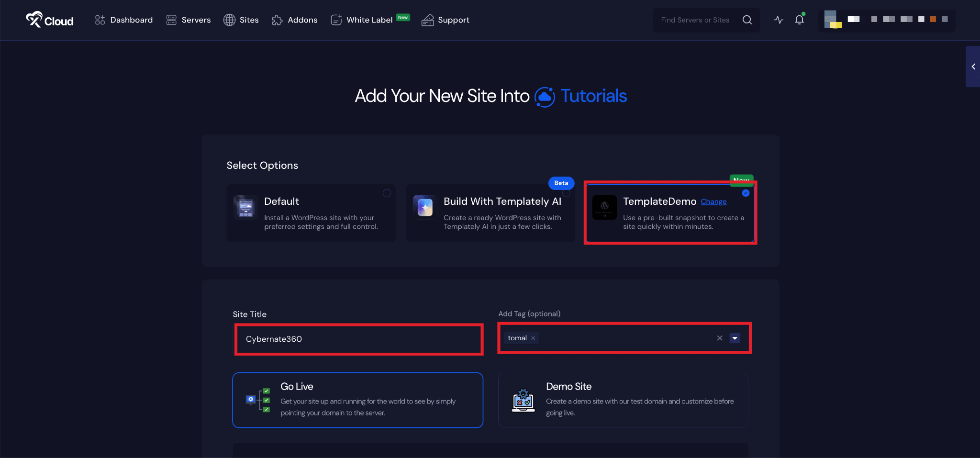980x458 pixels.
Task: Click the xCloud logo in header
Action: click(x=50, y=20)
